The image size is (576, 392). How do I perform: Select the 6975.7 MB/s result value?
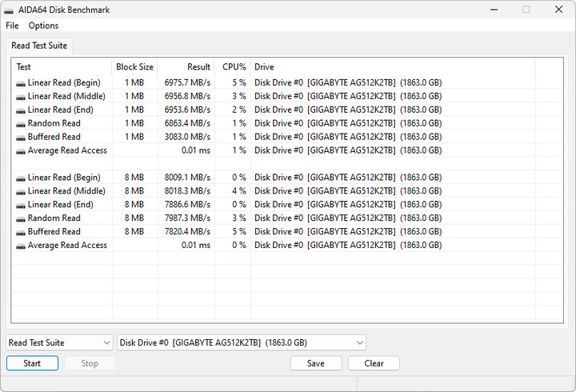[x=187, y=82]
